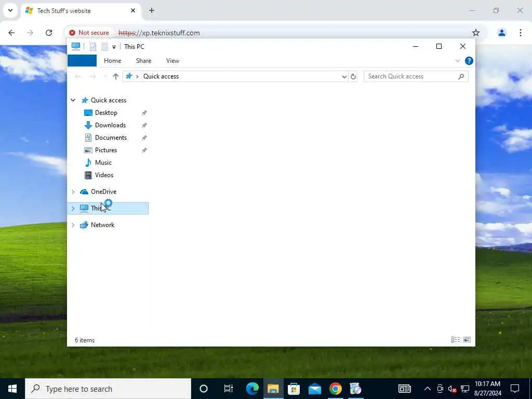Show hidden system tray icons
Image resolution: width=532 pixels, height=399 pixels.
click(428, 389)
